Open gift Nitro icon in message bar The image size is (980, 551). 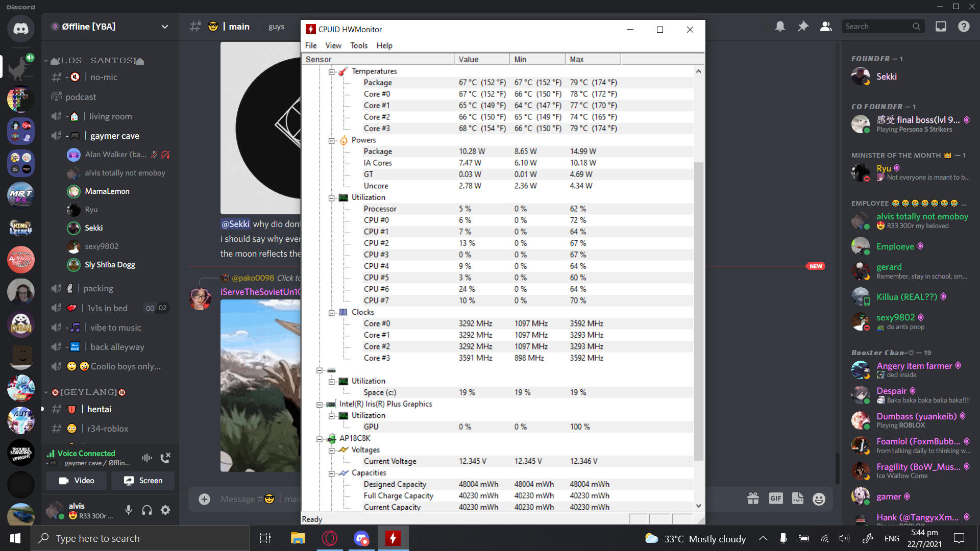753,498
